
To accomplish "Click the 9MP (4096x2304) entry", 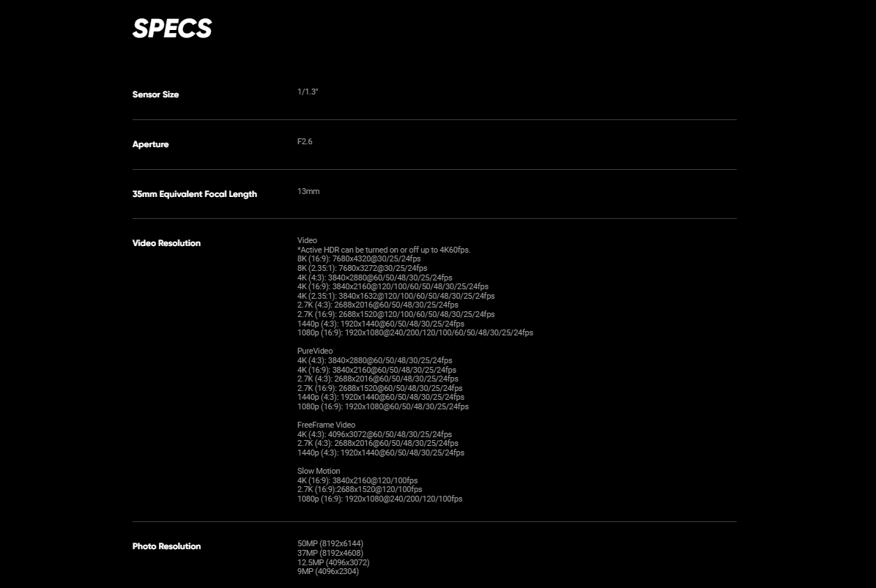I will click(x=328, y=571).
